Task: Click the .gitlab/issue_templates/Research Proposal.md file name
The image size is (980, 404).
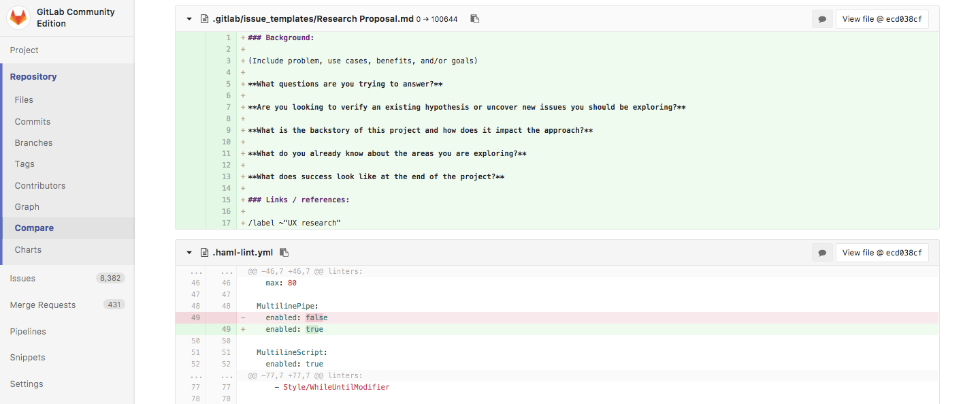Action: [x=312, y=19]
